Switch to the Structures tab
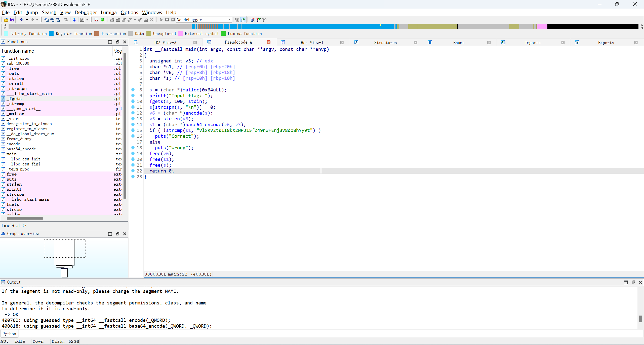Viewport: 644px width, 345px height. point(385,43)
